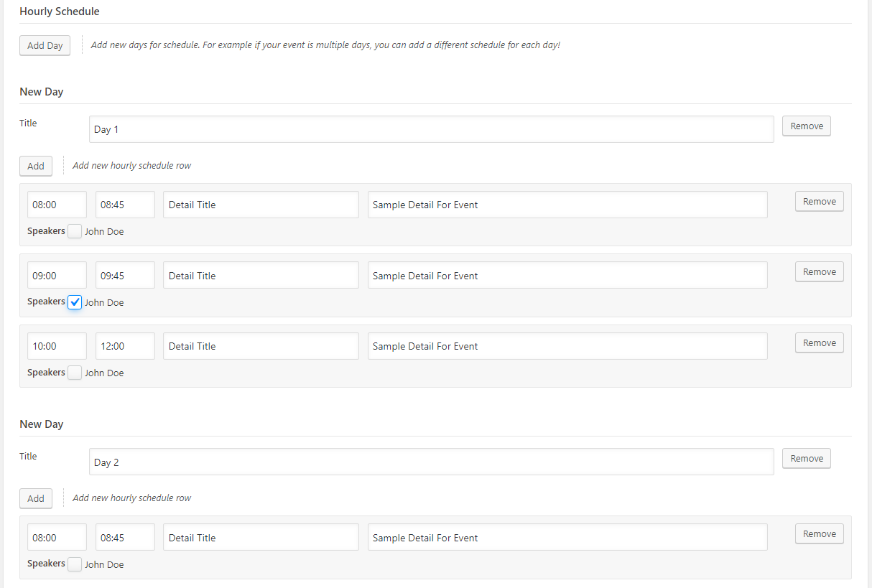Click the 09:45 end time field
Image resolution: width=872 pixels, height=588 pixels.
click(x=125, y=276)
